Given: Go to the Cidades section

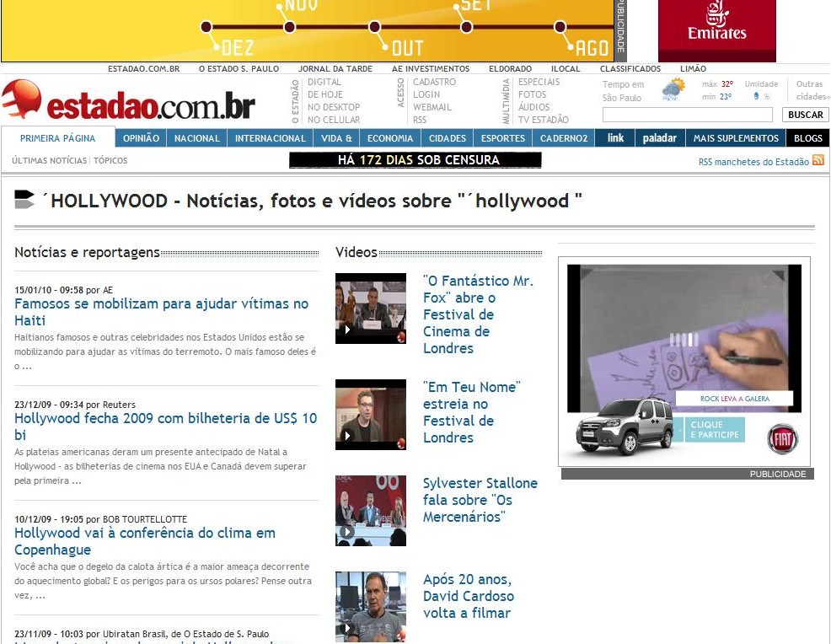Looking at the screenshot, I should pyautogui.click(x=448, y=138).
